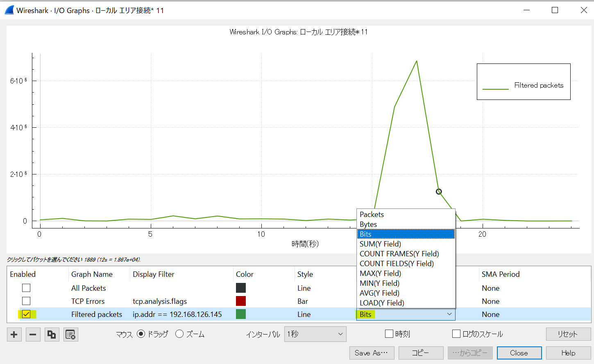Click the dark All Packets color swatch
This screenshot has height=364, width=594.
[241, 288]
